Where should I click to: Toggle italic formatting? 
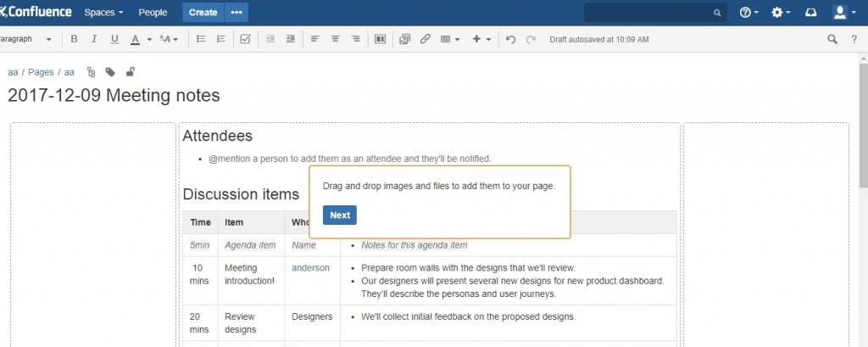pos(94,39)
